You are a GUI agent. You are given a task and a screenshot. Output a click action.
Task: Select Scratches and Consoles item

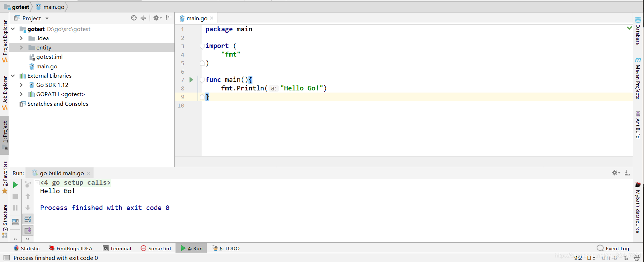[58, 104]
